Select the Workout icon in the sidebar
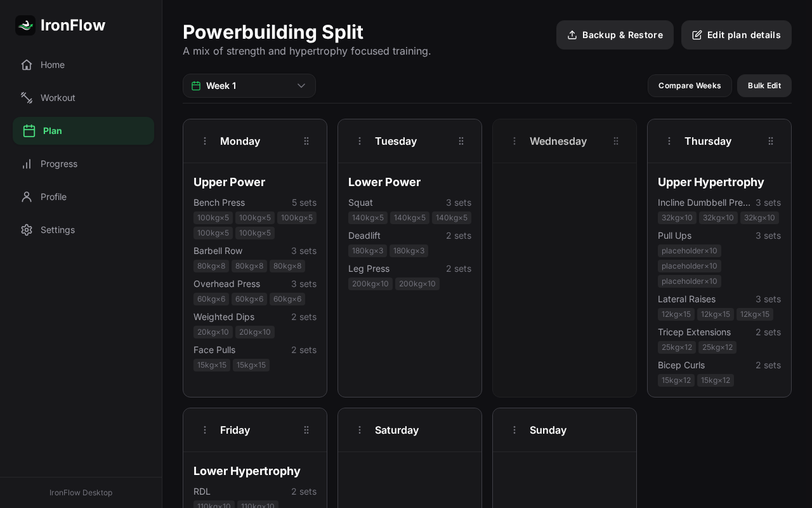Image resolution: width=812 pixels, height=508 pixels. point(27,98)
